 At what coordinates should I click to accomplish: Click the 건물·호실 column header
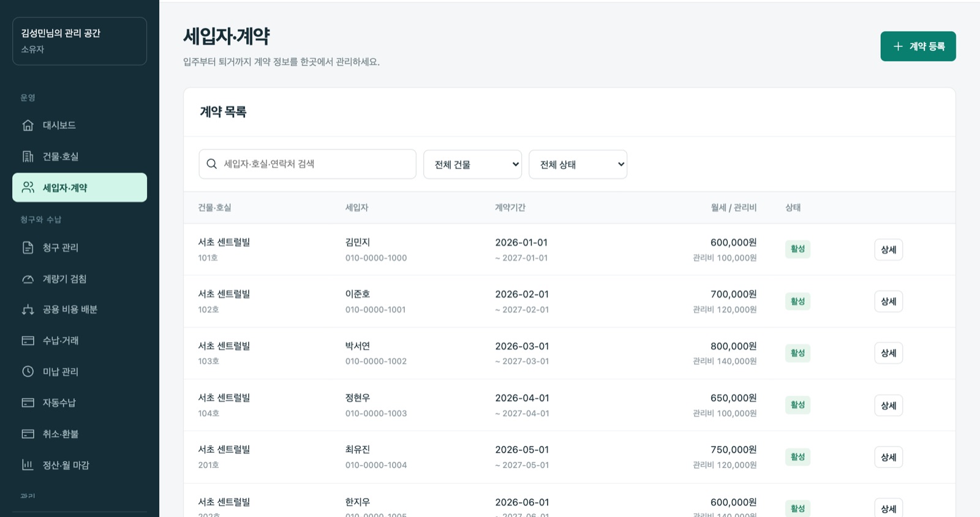click(x=214, y=208)
